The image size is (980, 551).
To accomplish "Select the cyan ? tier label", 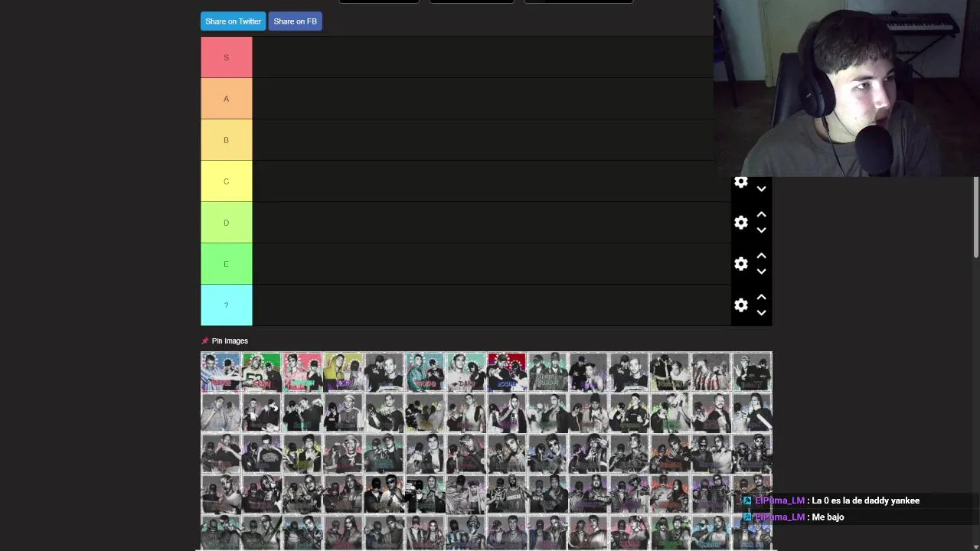I will (226, 305).
